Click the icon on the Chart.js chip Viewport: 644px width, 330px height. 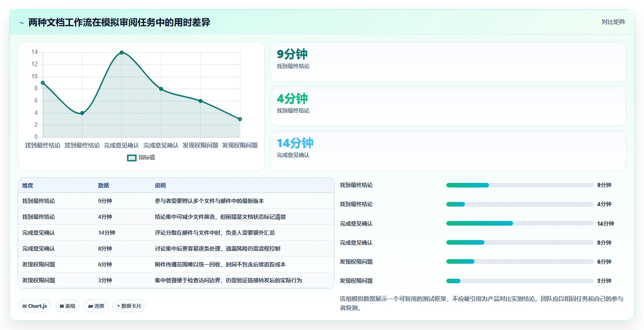click(x=25, y=306)
